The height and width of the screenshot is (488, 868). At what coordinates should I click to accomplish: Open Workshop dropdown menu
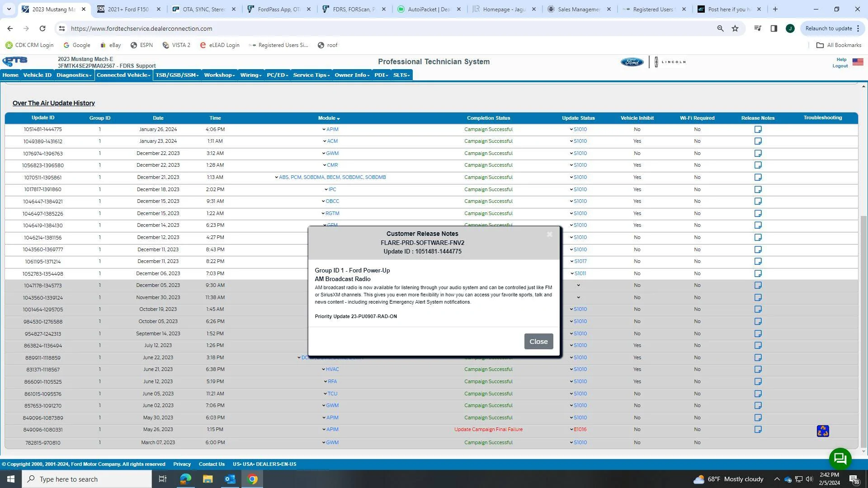[x=219, y=75]
